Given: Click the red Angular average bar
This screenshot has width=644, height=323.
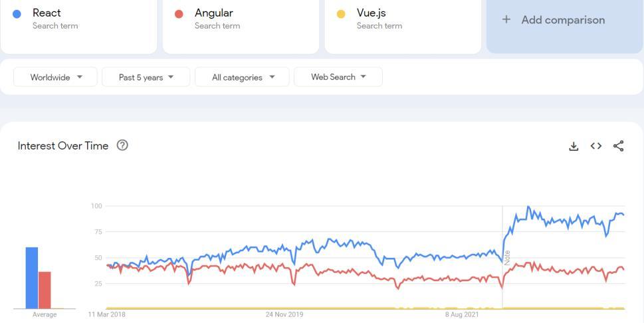Looking at the screenshot, I should pos(45,290).
